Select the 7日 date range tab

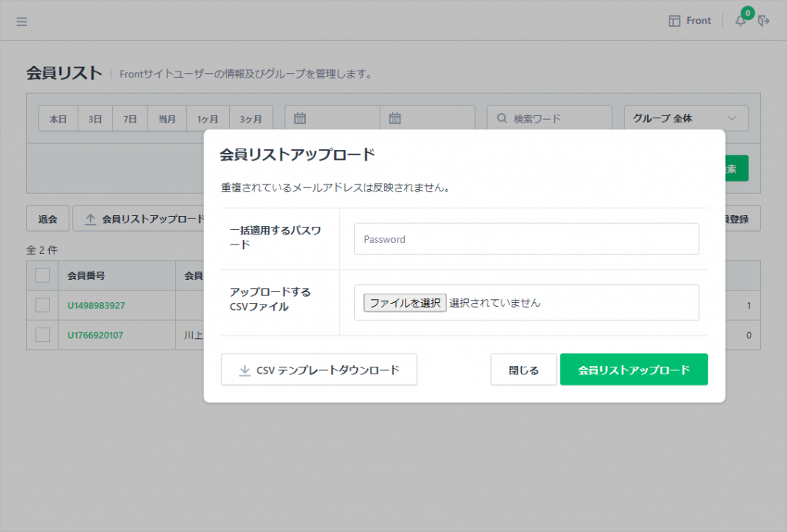click(x=131, y=119)
